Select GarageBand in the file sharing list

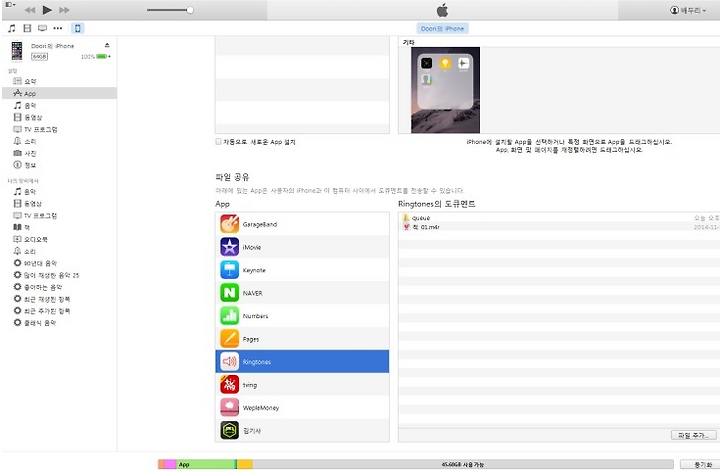point(302,224)
